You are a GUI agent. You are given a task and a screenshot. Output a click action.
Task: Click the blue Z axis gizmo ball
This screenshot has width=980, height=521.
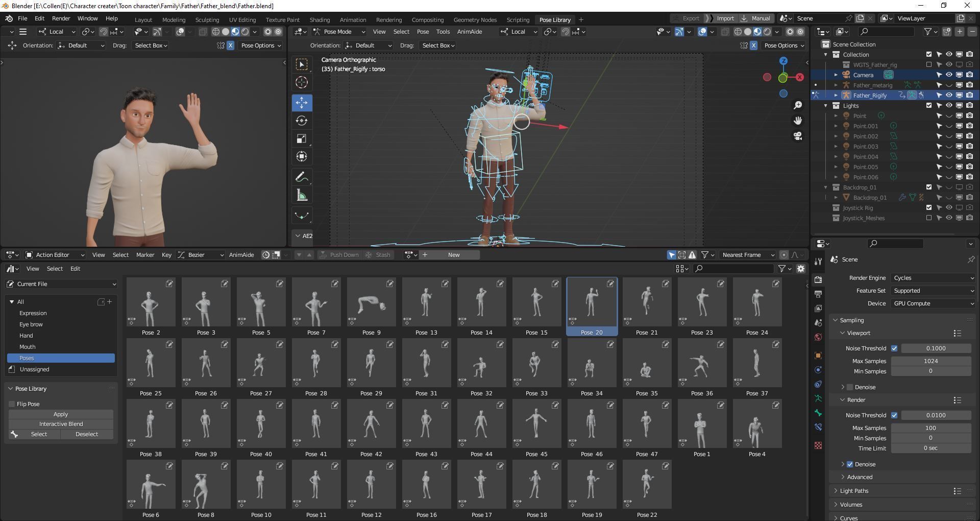(x=783, y=61)
